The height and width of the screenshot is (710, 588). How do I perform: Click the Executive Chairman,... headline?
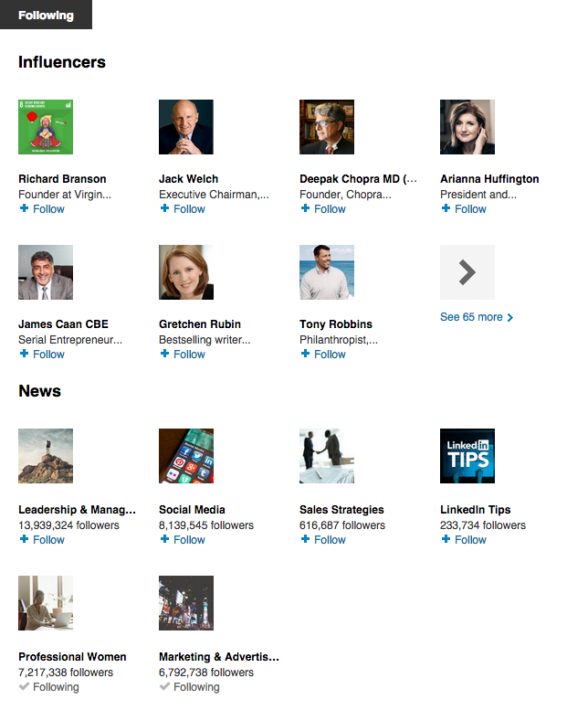coord(214,195)
